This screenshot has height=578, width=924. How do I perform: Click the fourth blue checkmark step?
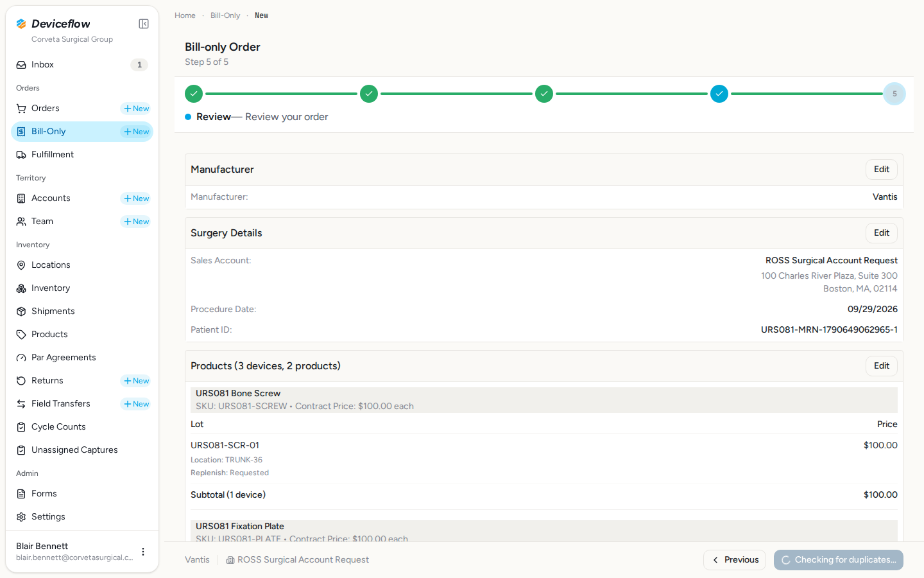click(719, 94)
